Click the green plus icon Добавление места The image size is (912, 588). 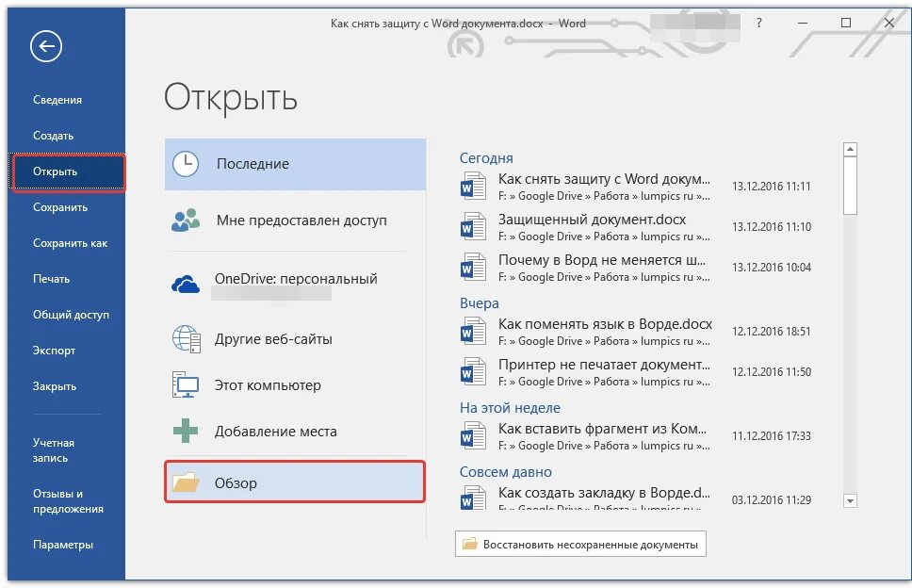click(x=186, y=431)
